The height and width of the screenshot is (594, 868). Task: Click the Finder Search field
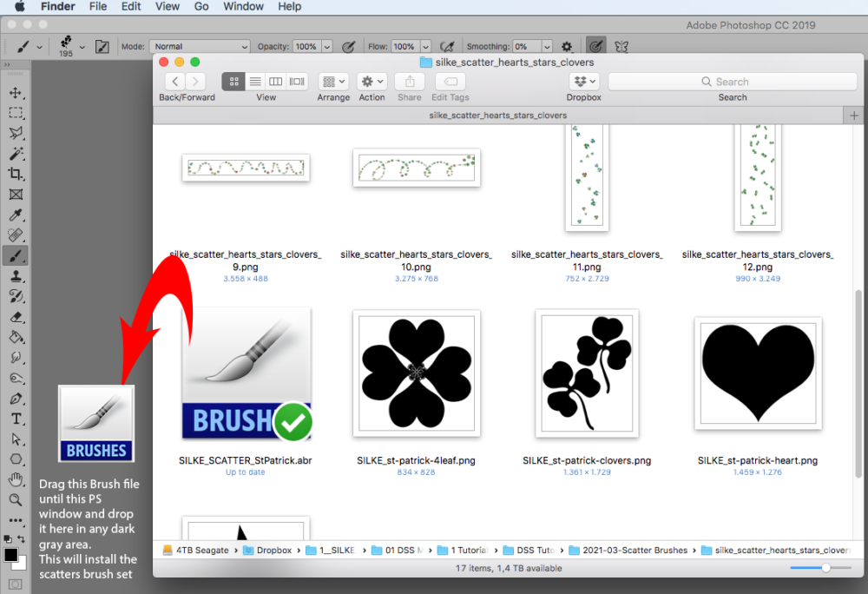[x=733, y=82]
